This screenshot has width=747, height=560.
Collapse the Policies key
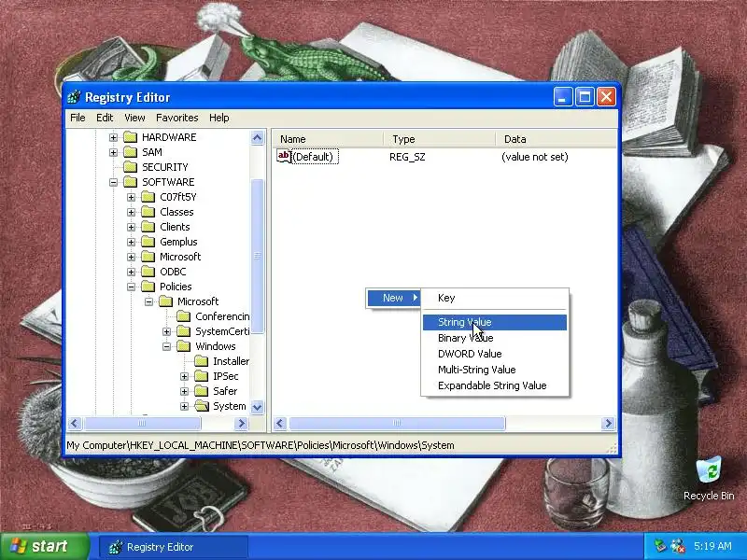[131, 287]
